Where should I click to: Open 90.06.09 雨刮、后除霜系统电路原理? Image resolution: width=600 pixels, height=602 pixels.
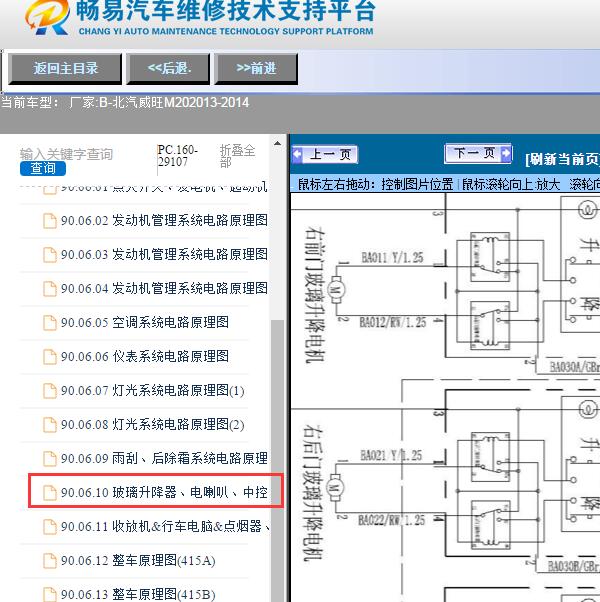[x=164, y=458]
